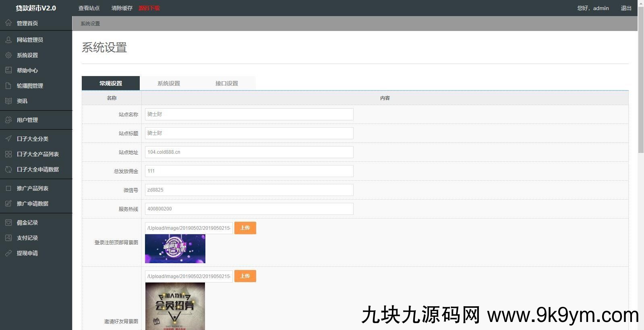The width and height of the screenshot is (644, 330).
Task: Click the 用户管理 users icon
Action: pyautogui.click(x=8, y=120)
